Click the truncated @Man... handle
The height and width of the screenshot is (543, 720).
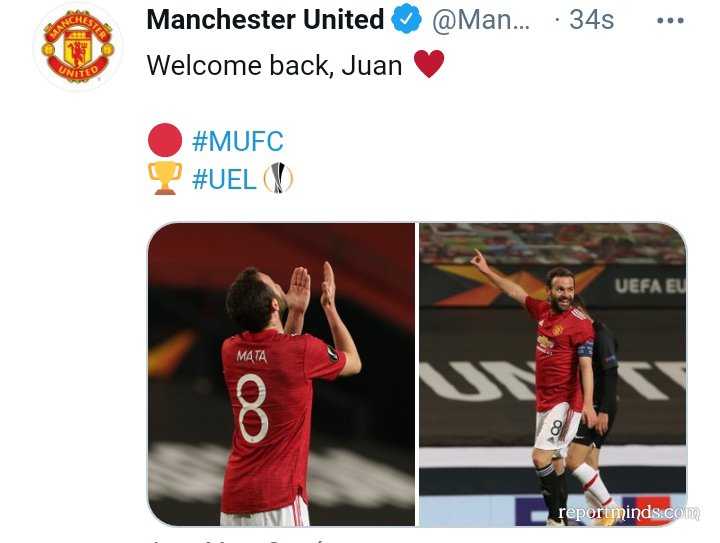(x=481, y=20)
